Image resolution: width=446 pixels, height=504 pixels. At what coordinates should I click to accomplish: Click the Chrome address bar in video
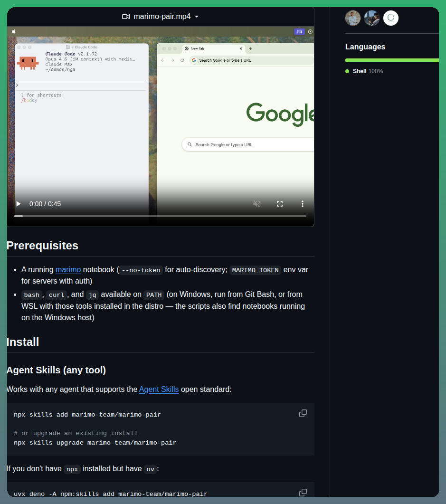tap(251, 60)
